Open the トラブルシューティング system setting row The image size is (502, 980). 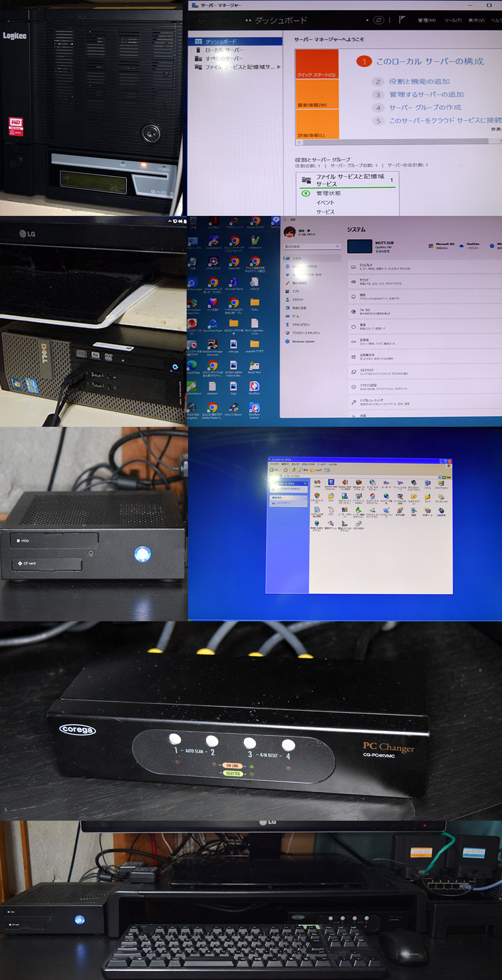[x=424, y=402]
